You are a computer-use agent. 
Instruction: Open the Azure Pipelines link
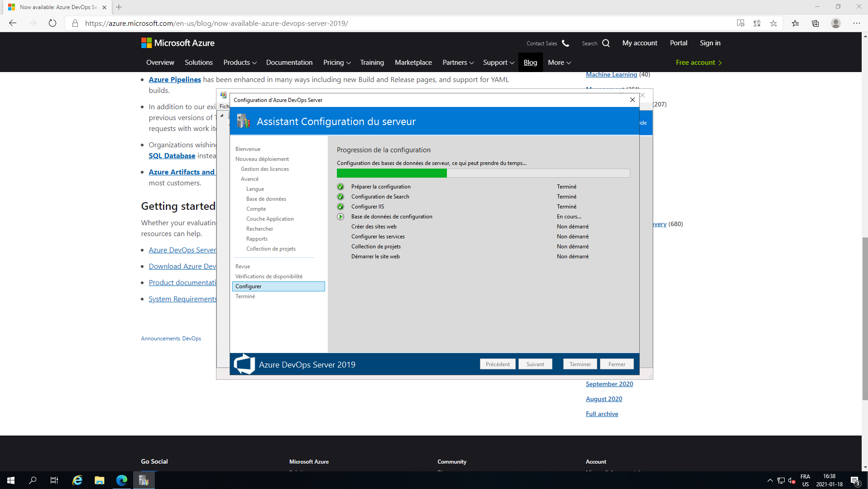pos(175,80)
